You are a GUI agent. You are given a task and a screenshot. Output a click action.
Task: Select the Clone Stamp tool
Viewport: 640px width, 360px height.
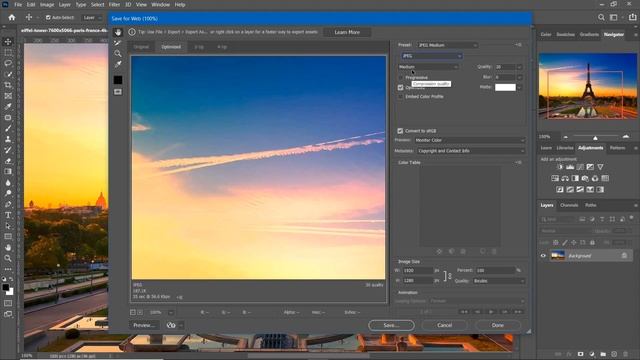(8, 139)
